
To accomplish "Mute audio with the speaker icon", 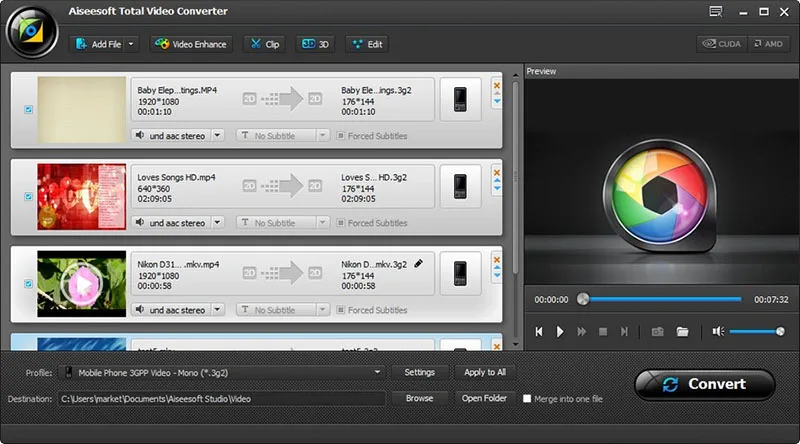I will coord(718,332).
